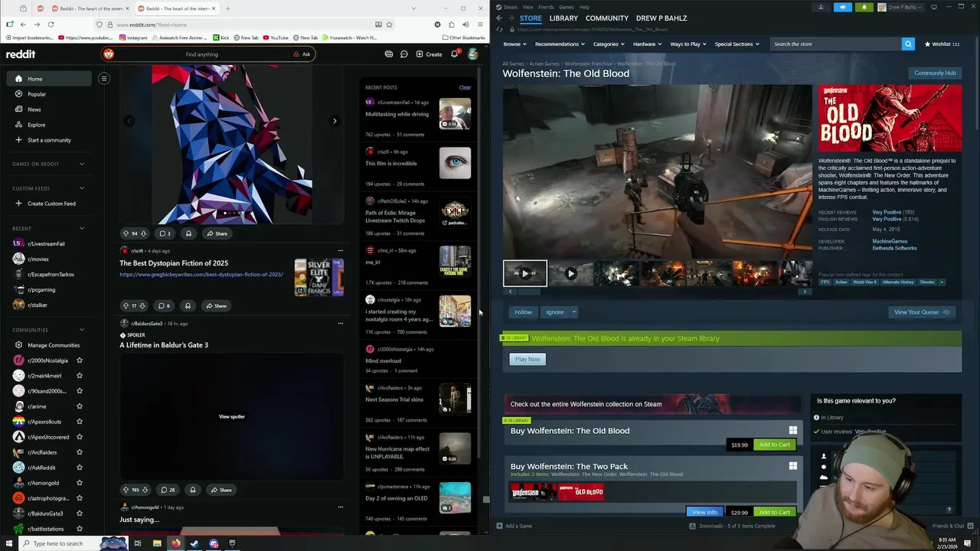Select second Steam trailer thumbnail
The width and height of the screenshot is (980, 551).
570,273
